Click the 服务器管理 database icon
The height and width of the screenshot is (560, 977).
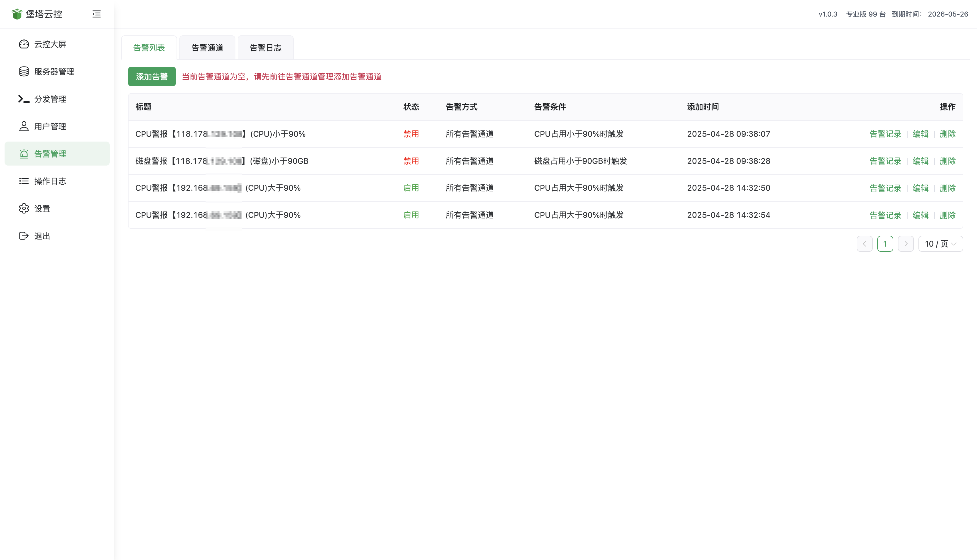pos(24,72)
